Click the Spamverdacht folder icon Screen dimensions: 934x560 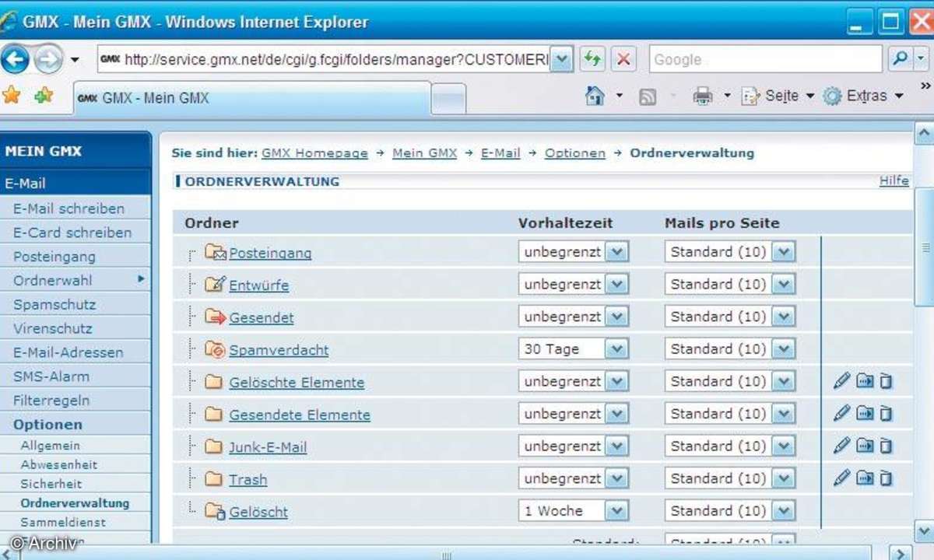pyautogui.click(x=215, y=349)
